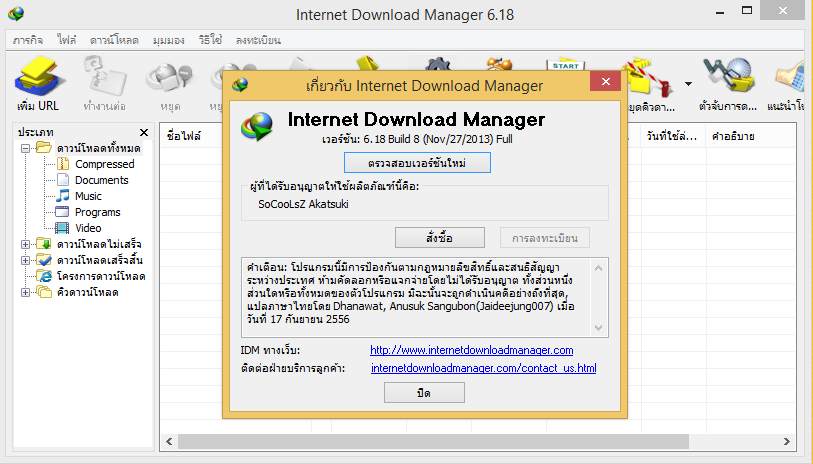
Task: Click the Music note icon
Action: [x=63, y=196]
